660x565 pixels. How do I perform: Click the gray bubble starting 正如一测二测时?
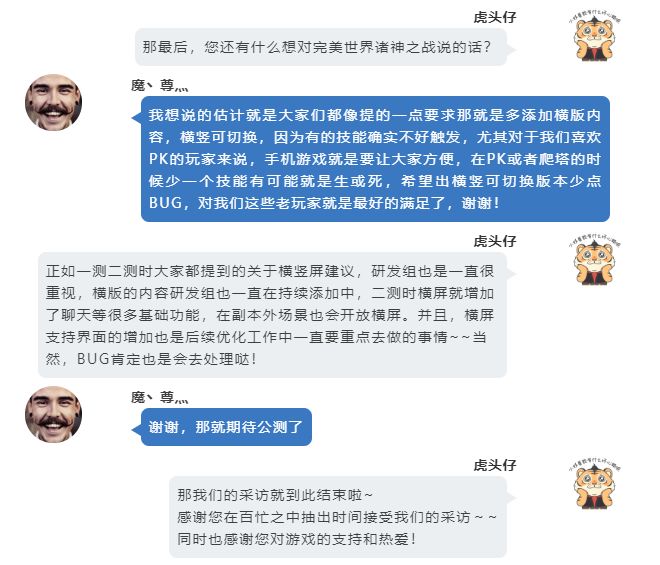pyautogui.click(x=272, y=315)
